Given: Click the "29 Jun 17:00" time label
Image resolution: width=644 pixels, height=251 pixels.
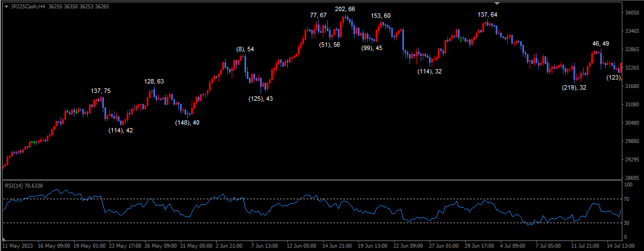Looking at the screenshot, I should (x=481, y=245).
